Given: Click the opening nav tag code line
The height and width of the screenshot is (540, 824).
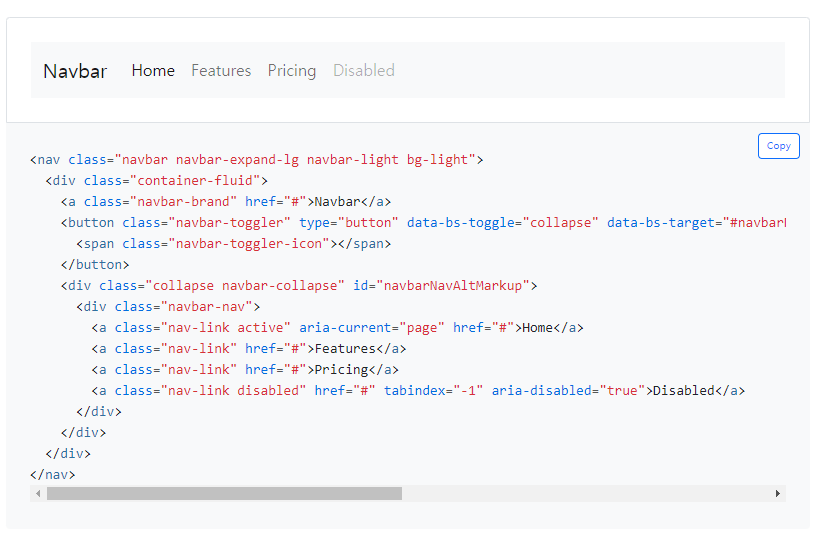Looking at the screenshot, I should tap(256, 160).
